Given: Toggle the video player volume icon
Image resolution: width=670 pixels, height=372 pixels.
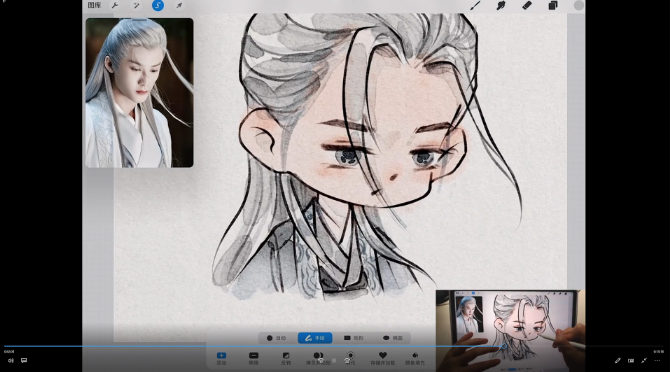Looking at the screenshot, I should [x=11, y=360].
